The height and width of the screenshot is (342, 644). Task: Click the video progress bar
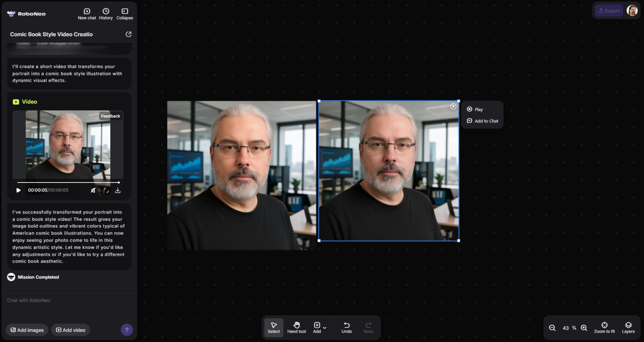(68, 182)
